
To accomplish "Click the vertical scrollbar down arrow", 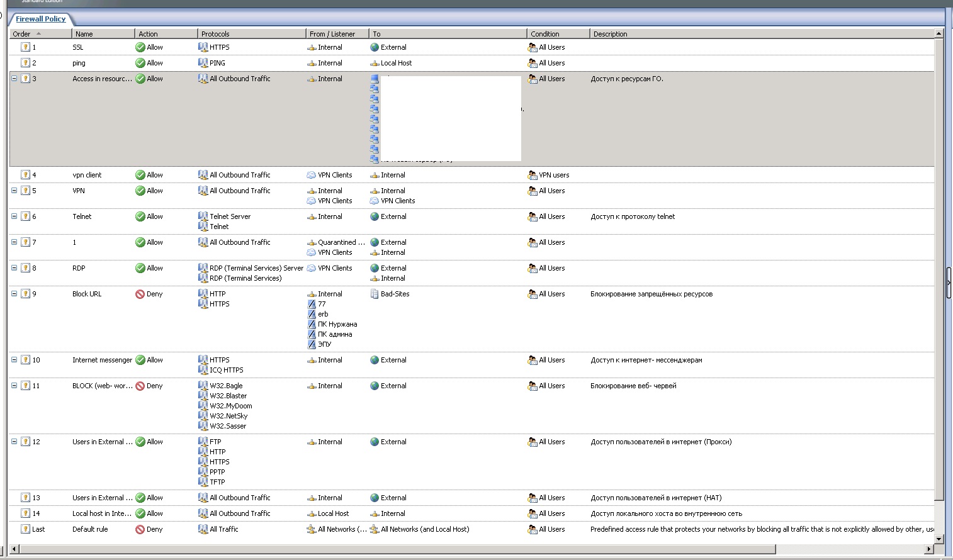I will pos(939,539).
